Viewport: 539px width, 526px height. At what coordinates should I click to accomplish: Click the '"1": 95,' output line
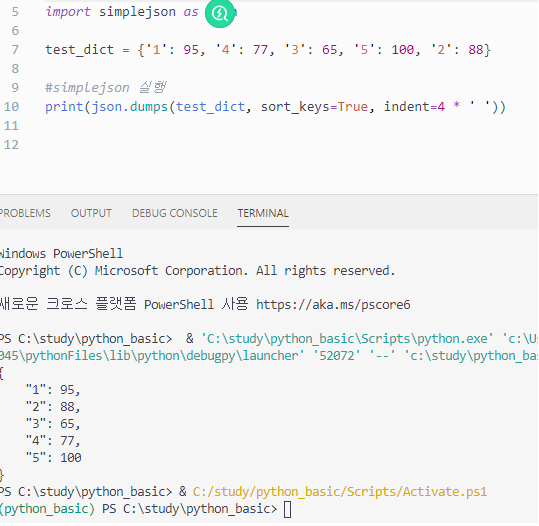tap(53, 390)
